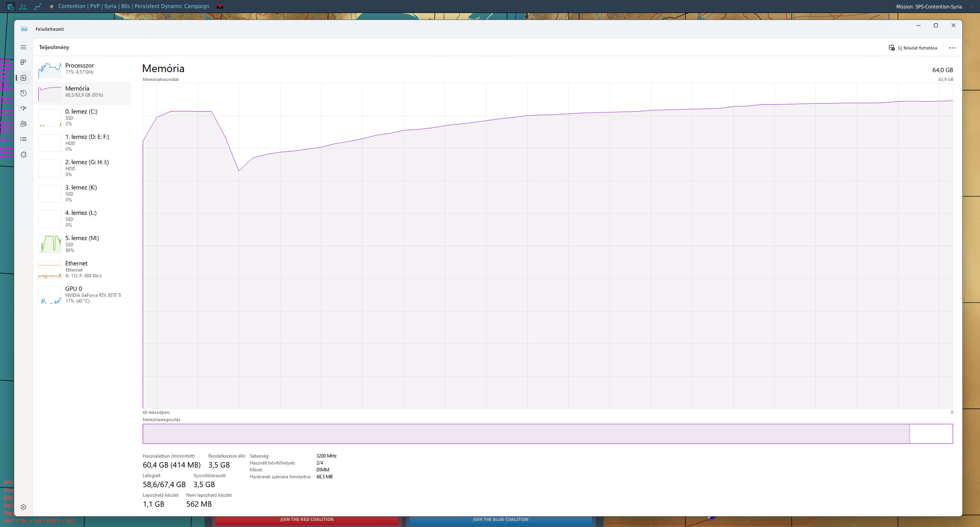Click the 1,1 GB Lapozható készlet value
Image resolution: width=980 pixels, height=527 pixels.
click(x=153, y=504)
